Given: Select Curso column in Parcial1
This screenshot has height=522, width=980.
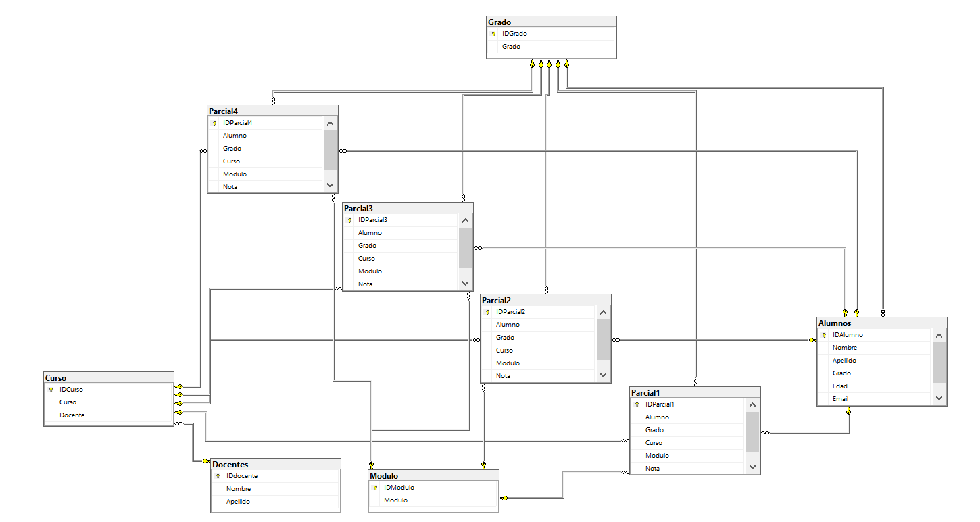Looking at the screenshot, I should [x=688, y=443].
